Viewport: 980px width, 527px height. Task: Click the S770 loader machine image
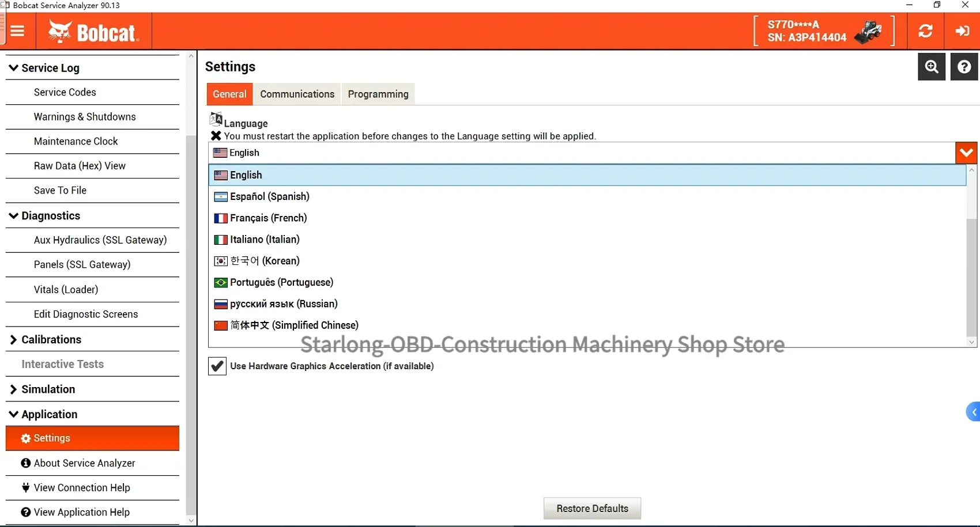pos(869,32)
